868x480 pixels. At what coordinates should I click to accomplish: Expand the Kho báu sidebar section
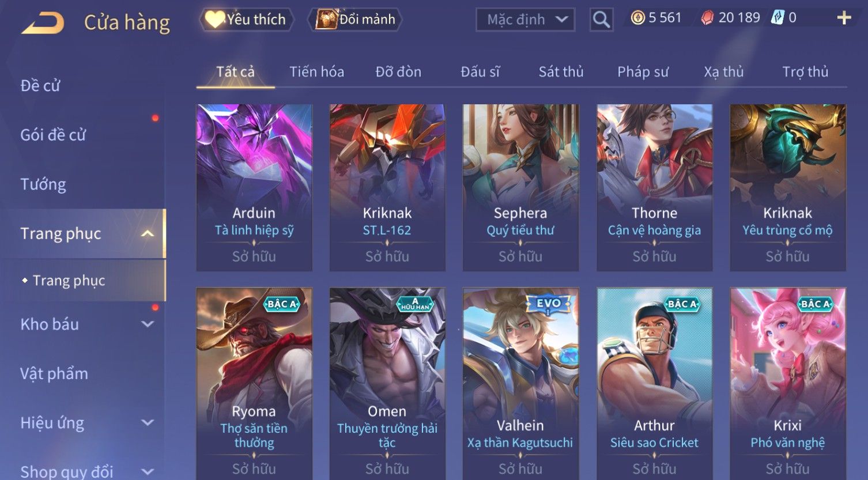click(x=148, y=324)
